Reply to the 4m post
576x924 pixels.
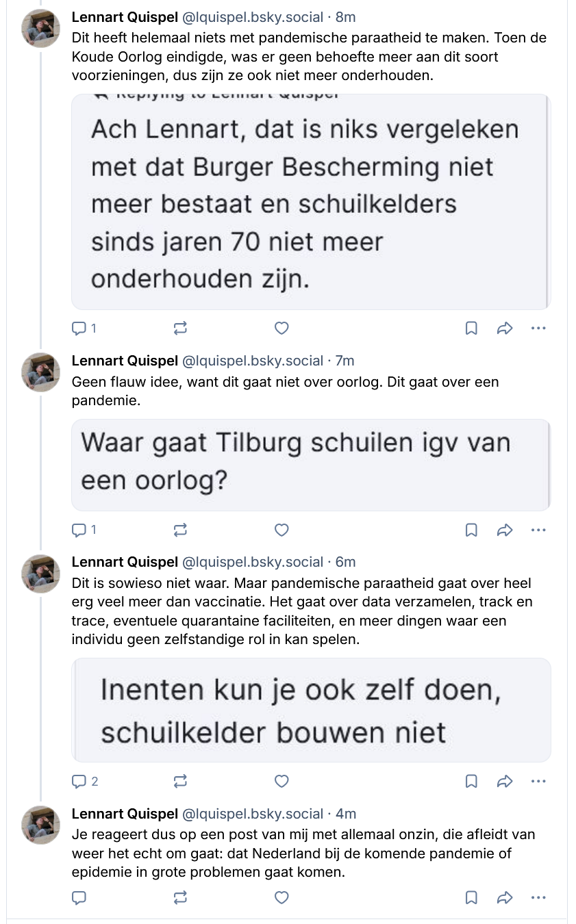tap(79, 897)
